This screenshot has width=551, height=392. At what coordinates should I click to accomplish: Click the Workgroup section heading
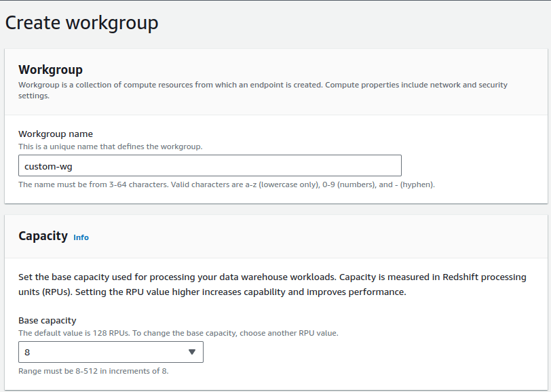(50, 70)
